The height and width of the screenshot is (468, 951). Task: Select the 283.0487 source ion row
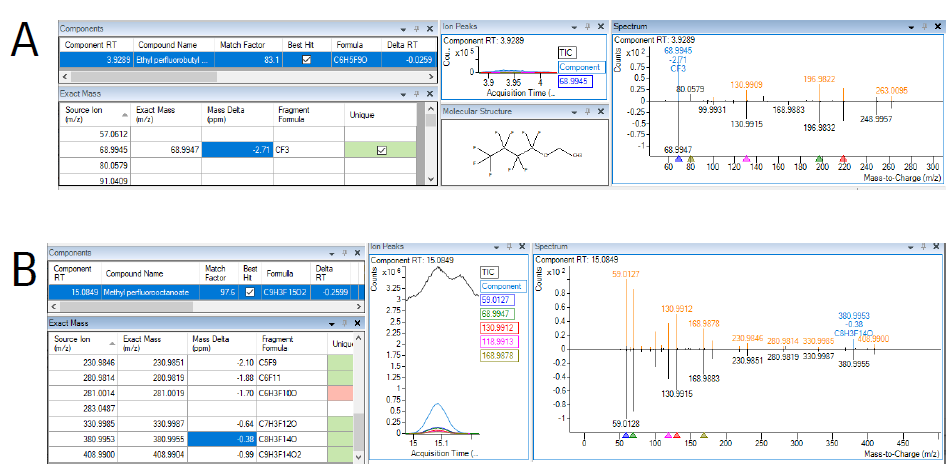click(x=200, y=408)
